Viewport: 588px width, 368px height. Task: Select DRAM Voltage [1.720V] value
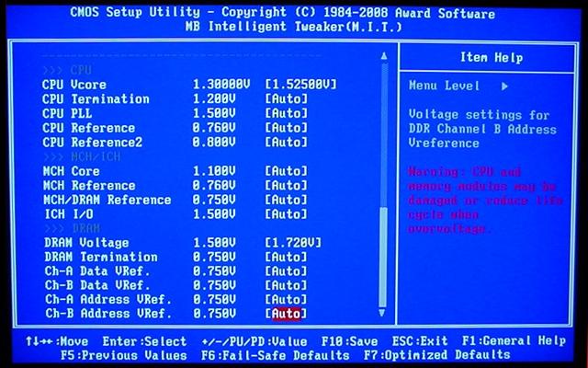pyautogui.click(x=293, y=243)
